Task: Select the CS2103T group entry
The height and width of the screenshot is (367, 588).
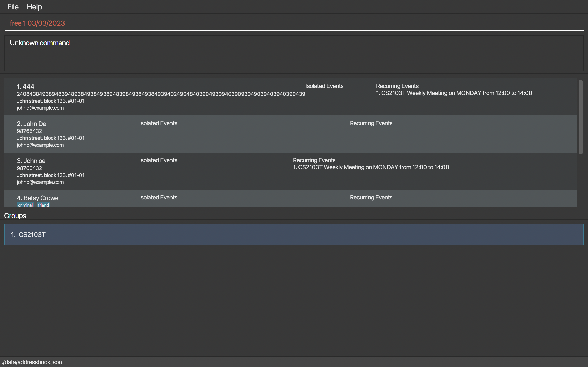Action: click(x=294, y=234)
